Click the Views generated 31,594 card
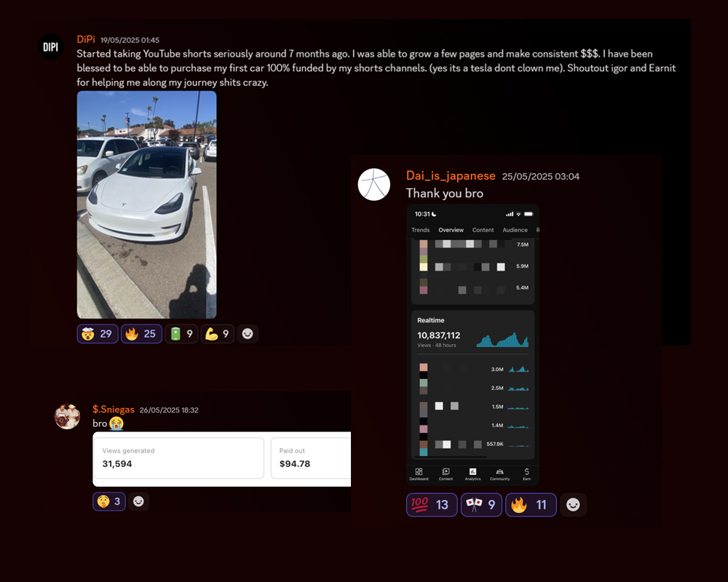The width and height of the screenshot is (728, 582). point(178,458)
